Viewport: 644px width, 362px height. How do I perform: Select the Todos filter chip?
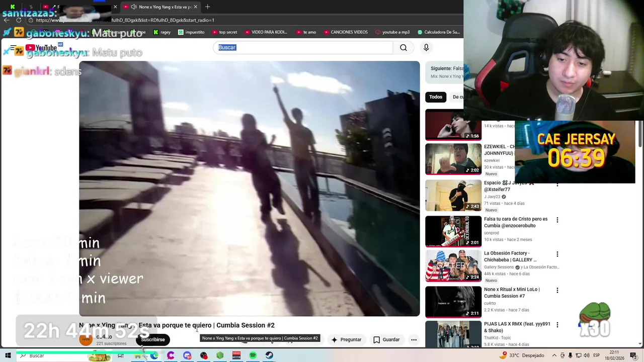coord(436,97)
